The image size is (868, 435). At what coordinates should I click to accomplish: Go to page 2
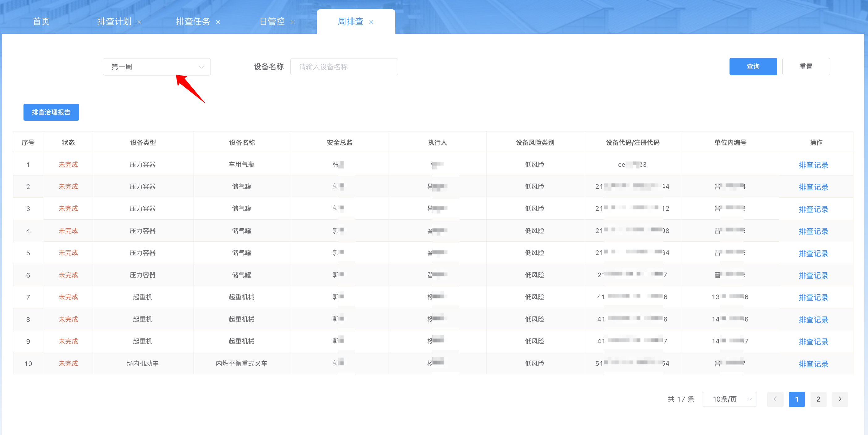point(818,399)
